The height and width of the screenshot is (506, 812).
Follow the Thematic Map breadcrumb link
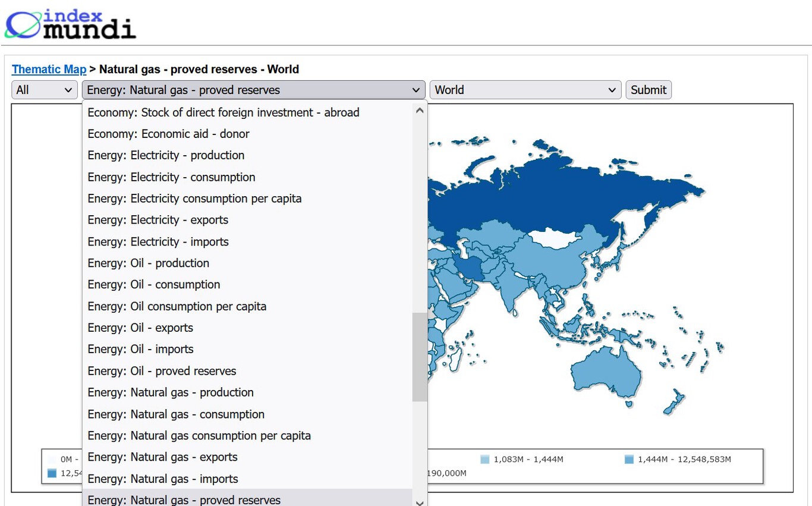49,69
